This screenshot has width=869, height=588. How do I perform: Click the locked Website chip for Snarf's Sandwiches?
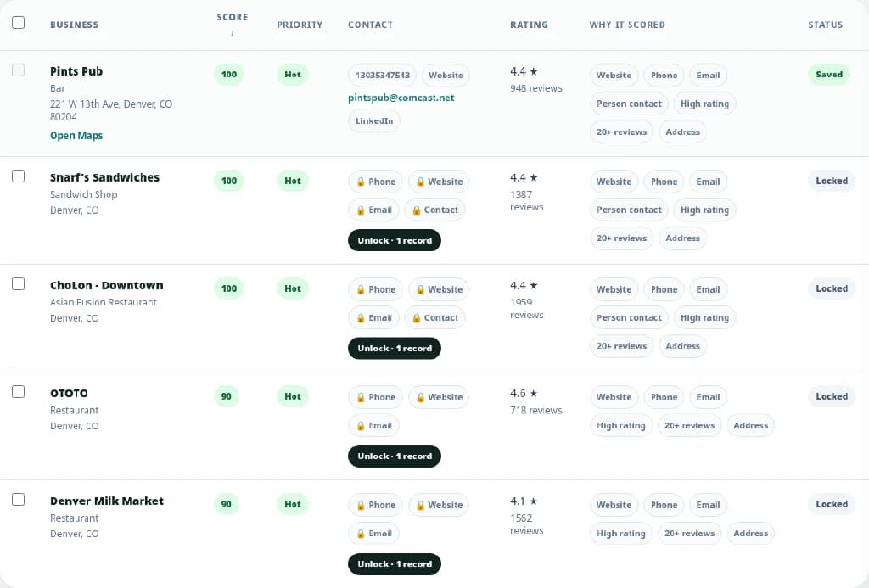click(439, 182)
